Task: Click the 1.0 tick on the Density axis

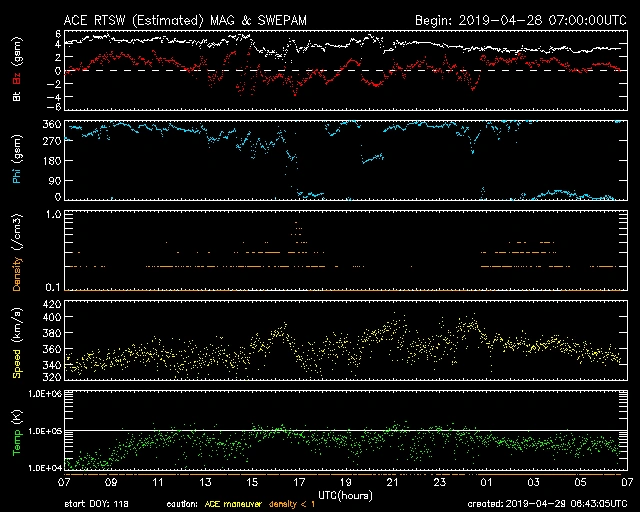Action: (54, 215)
